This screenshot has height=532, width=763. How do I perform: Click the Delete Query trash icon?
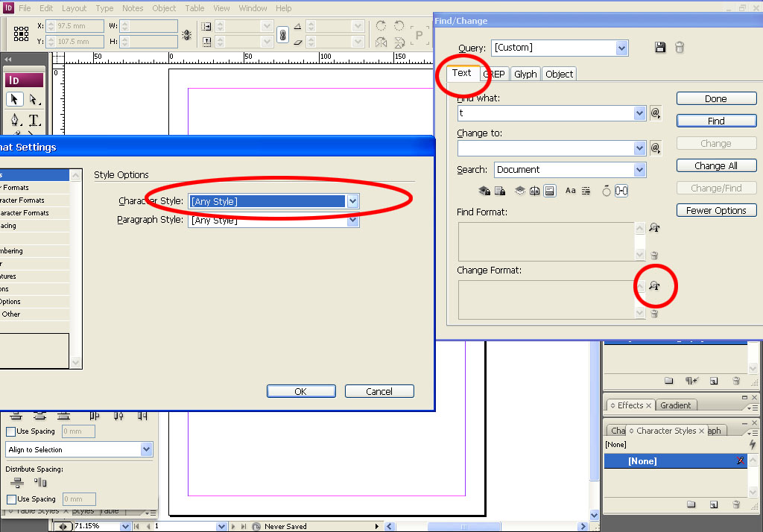pyautogui.click(x=680, y=47)
